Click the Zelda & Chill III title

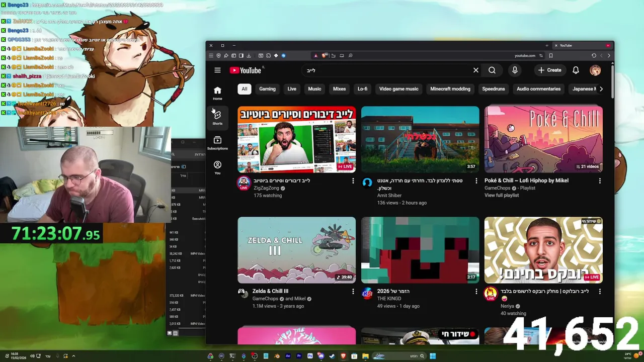point(270,291)
